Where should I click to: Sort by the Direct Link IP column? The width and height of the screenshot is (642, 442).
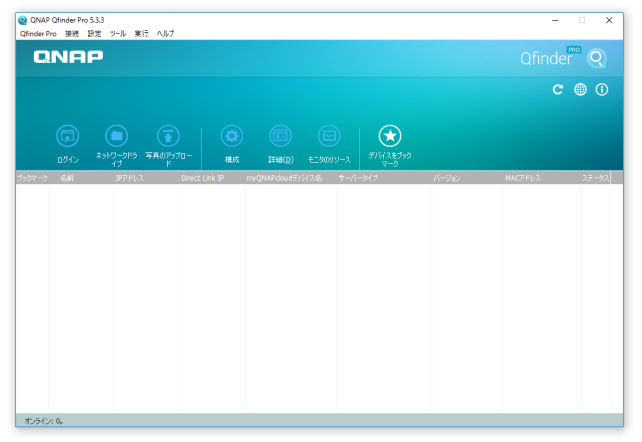(212, 178)
